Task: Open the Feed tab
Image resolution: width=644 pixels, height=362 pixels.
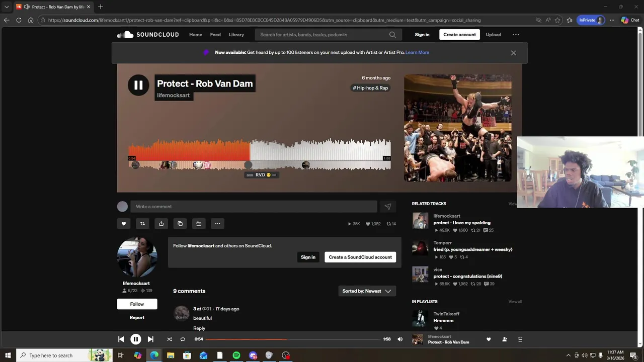Action: click(x=215, y=35)
